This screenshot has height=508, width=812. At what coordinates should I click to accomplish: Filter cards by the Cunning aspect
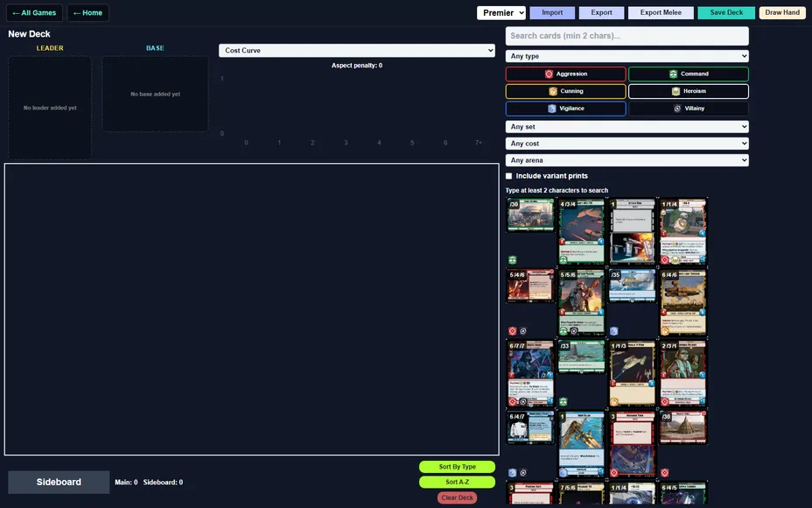[565, 91]
